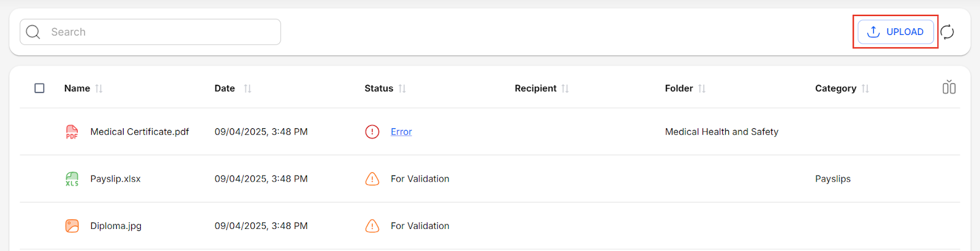Select the Payslip.xlsx file name
The height and width of the screenshot is (251, 980).
pos(115,179)
